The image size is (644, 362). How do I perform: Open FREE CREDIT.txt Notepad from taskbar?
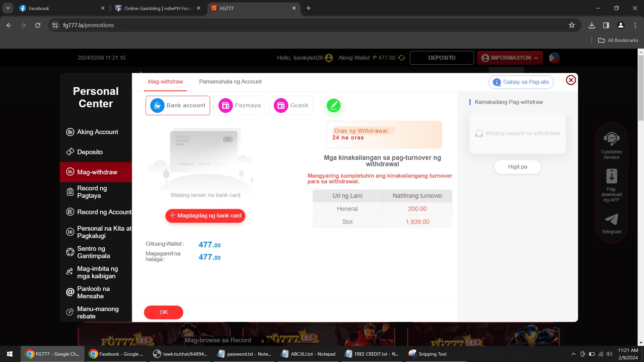pos(372,354)
